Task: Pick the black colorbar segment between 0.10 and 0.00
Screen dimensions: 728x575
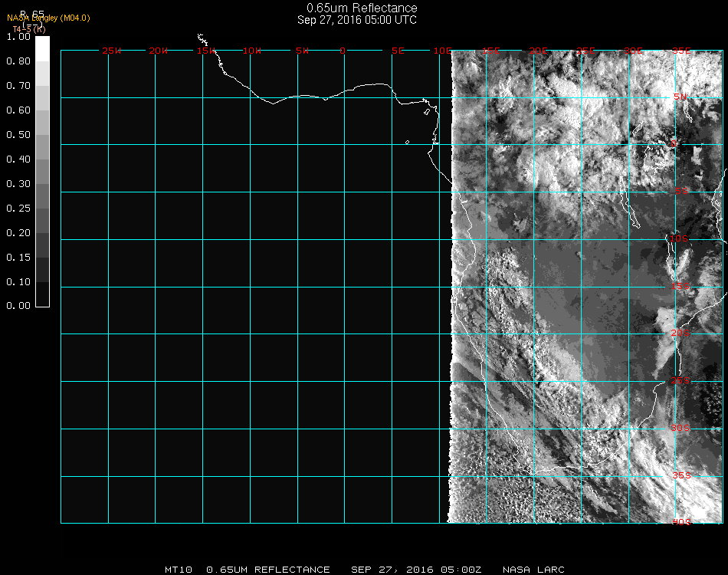Action: tap(42, 294)
